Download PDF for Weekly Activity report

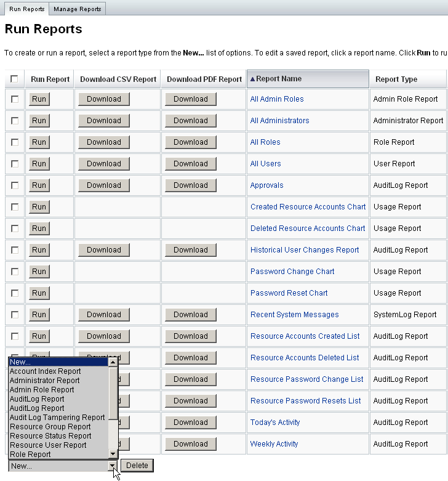click(x=191, y=444)
